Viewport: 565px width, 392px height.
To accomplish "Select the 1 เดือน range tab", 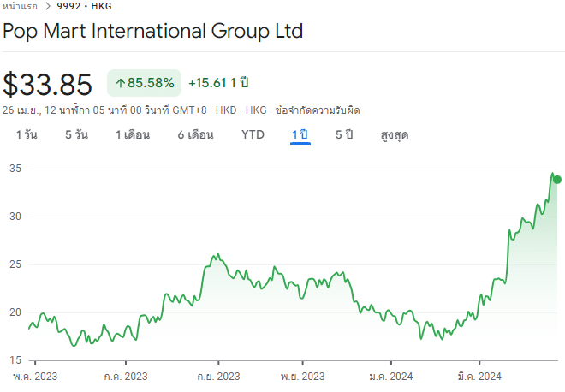I will click(133, 134).
